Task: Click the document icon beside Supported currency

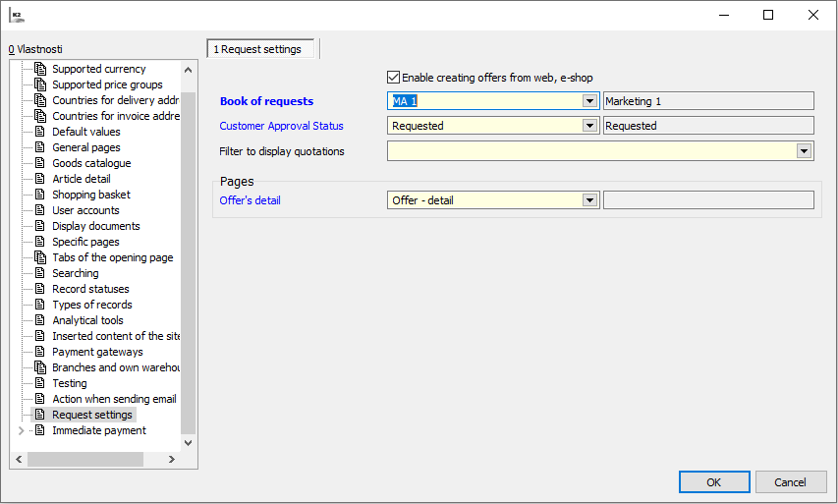Action: 40,69
